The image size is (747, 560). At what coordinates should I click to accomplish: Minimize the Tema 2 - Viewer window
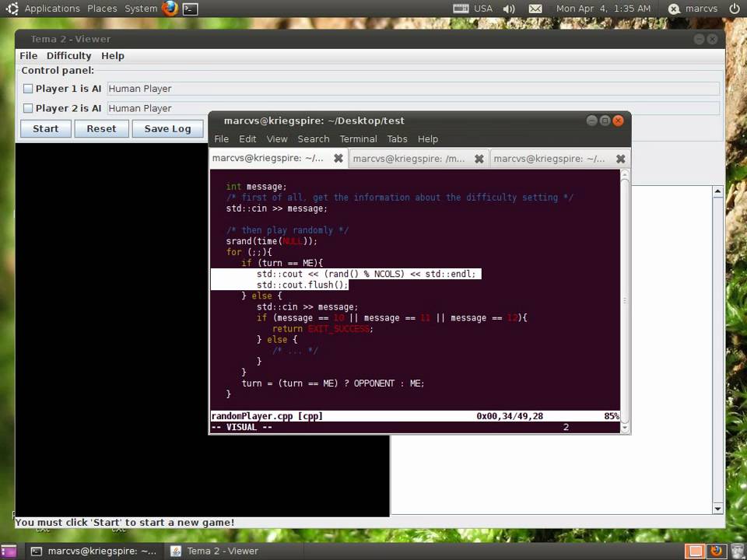click(699, 39)
